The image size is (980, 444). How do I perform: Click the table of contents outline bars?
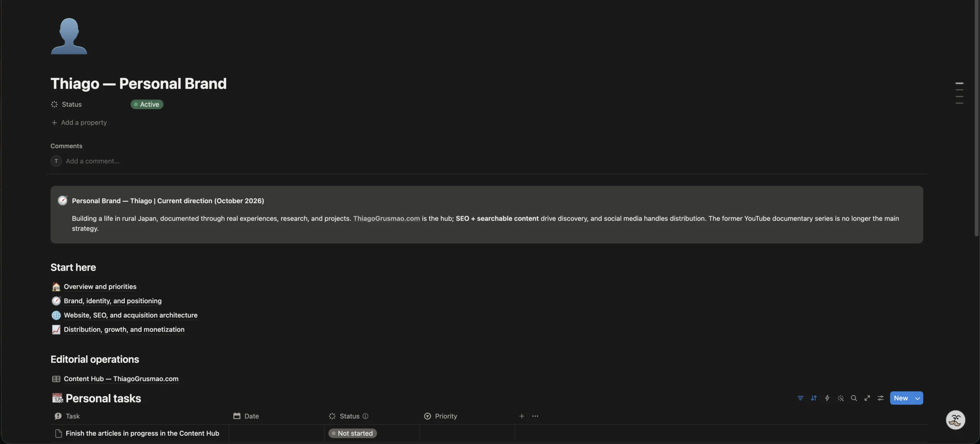click(x=959, y=93)
